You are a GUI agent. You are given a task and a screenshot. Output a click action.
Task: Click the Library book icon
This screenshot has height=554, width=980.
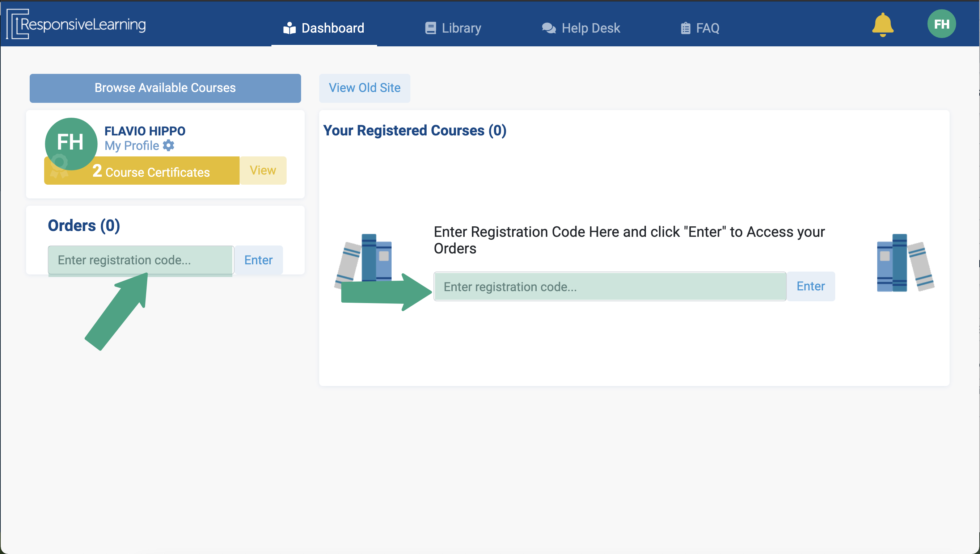[430, 28]
